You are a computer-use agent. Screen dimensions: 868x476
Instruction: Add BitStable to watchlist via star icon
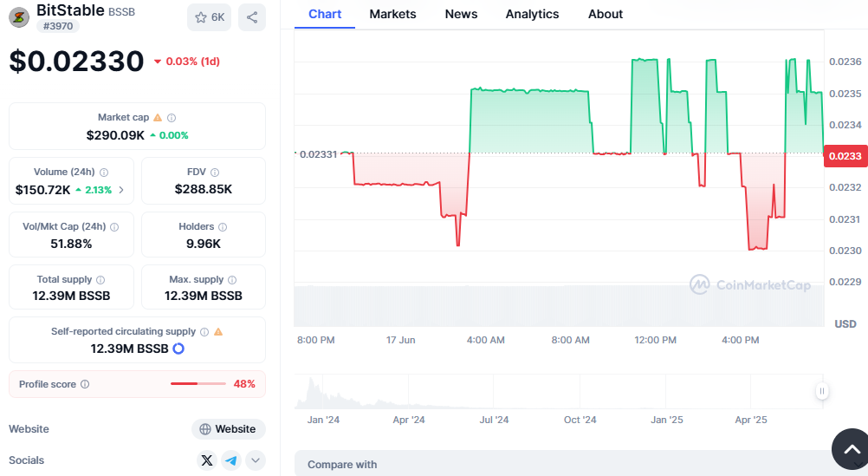210,17
